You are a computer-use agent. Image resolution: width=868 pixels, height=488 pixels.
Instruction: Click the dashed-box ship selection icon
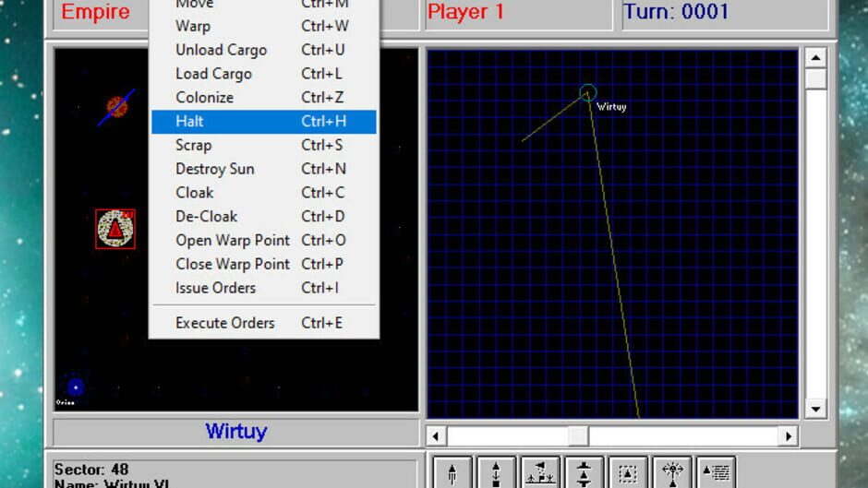click(x=628, y=472)
